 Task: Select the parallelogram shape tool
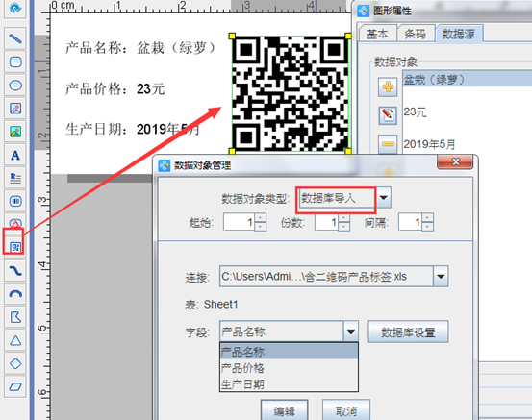point(15,386)
